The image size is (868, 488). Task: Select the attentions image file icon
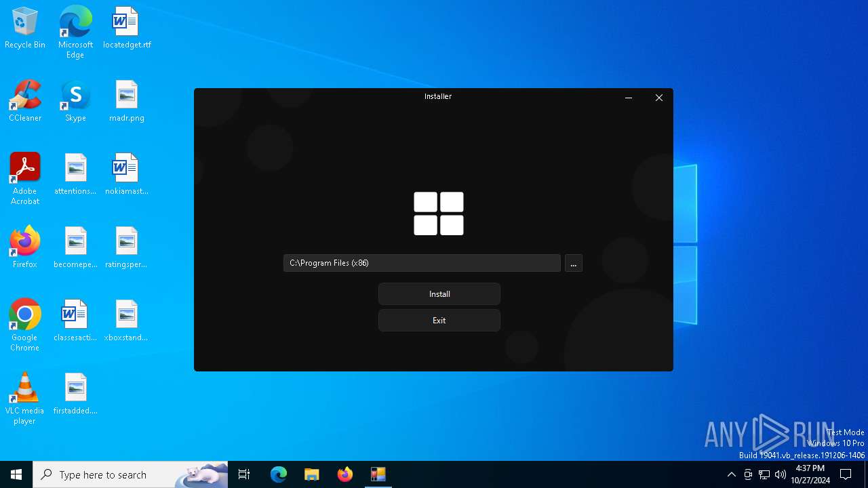click(x=75, y=175)
